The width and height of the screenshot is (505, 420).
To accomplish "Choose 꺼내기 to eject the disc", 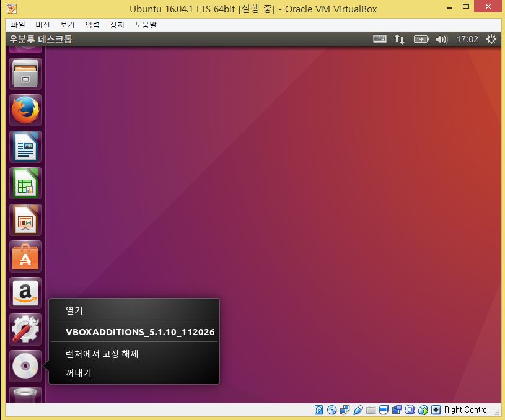I will click(78, 373).
